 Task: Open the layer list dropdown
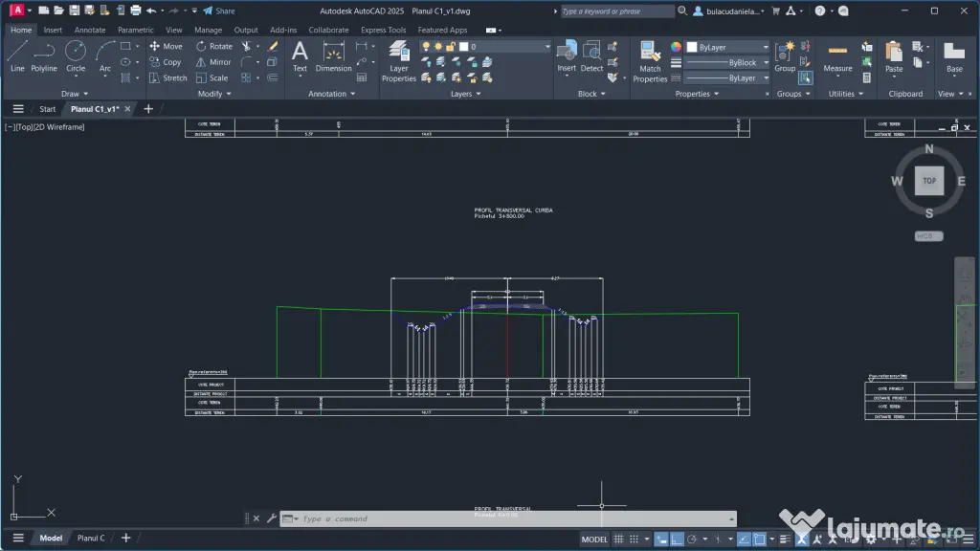pyautogui.click(x=547, y=47)
